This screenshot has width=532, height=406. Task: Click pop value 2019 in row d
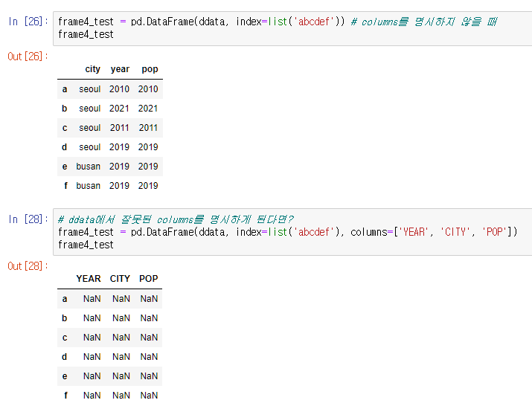[148, 147]
